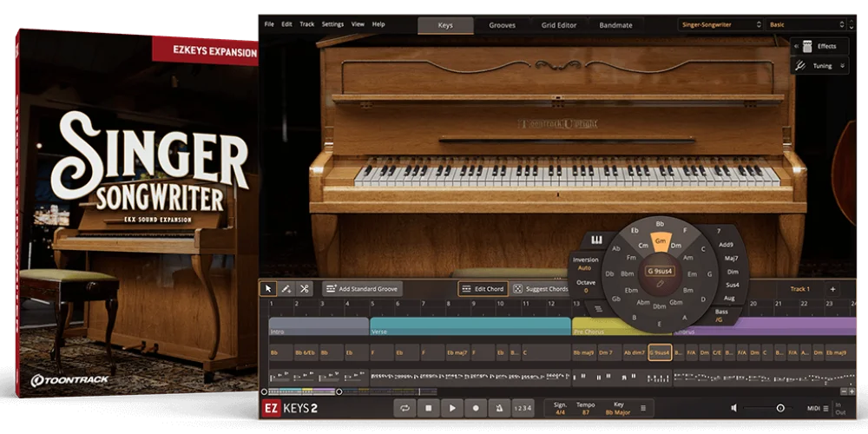
Task: Open the chord wheel list menu icon
Action: tap(598, 309)
